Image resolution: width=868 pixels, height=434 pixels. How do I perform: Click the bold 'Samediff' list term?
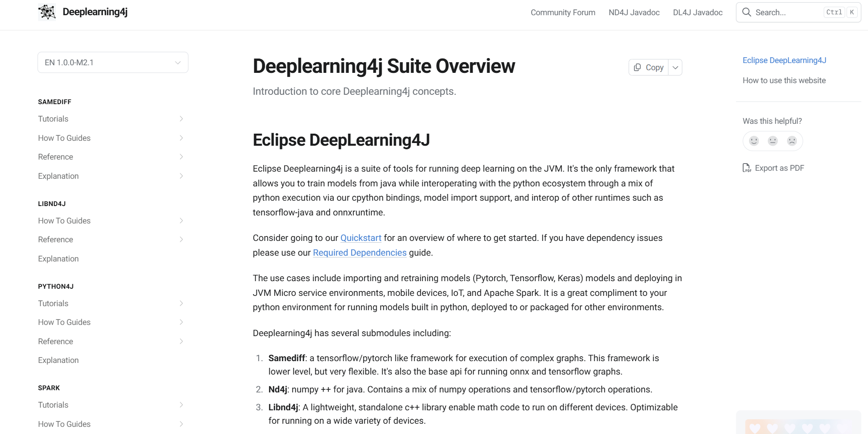[286, 358]
